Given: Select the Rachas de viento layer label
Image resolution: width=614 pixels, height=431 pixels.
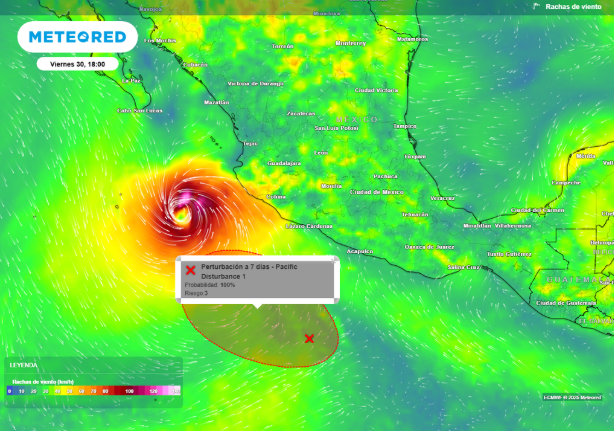Looking at the screenshot, I should (573, 7).
